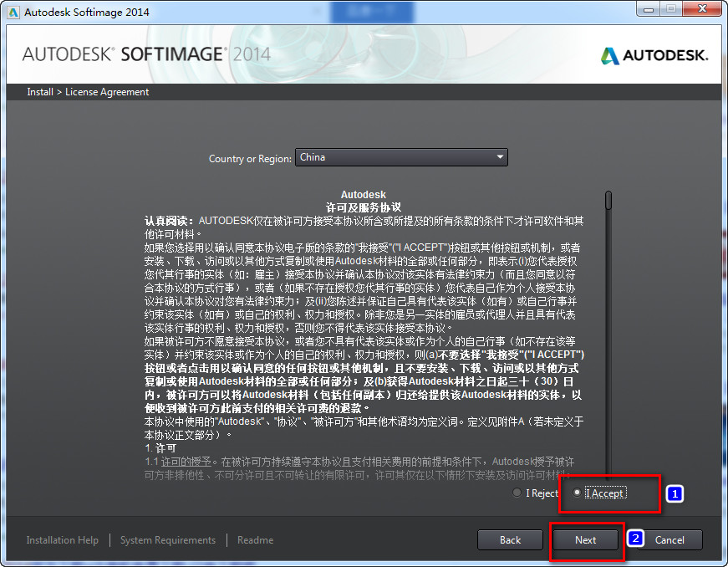
Task: Click the 'Install > License Agreement' breadcrumb text
Action: tap(88, 92)
